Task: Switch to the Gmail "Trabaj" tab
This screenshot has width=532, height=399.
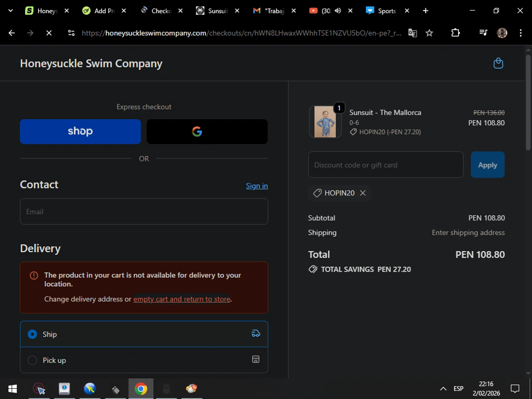Action: tap(270, 11)
